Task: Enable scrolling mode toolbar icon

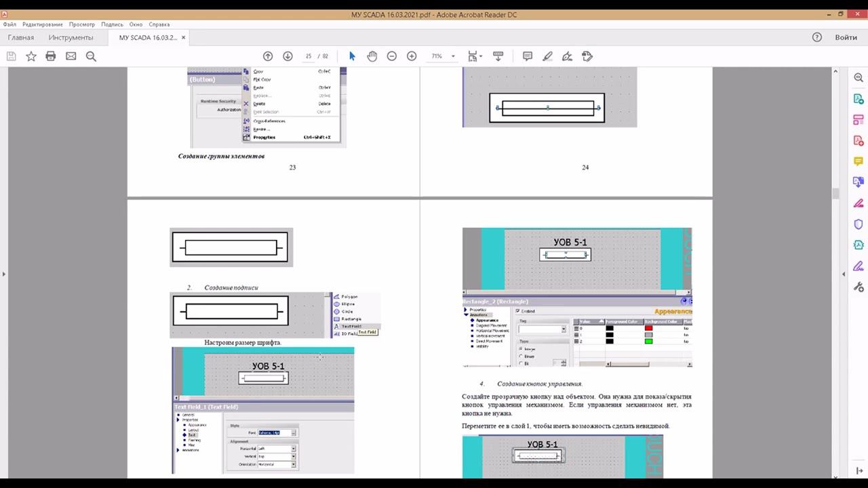Action: coord(498,56)
